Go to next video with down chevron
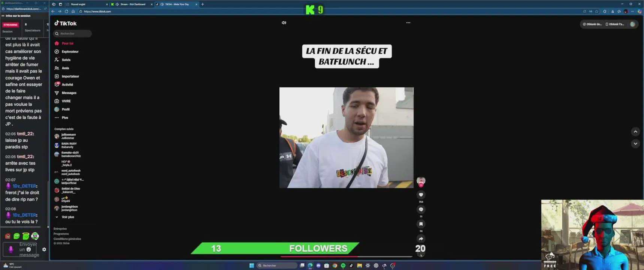 tap(635, 144)
